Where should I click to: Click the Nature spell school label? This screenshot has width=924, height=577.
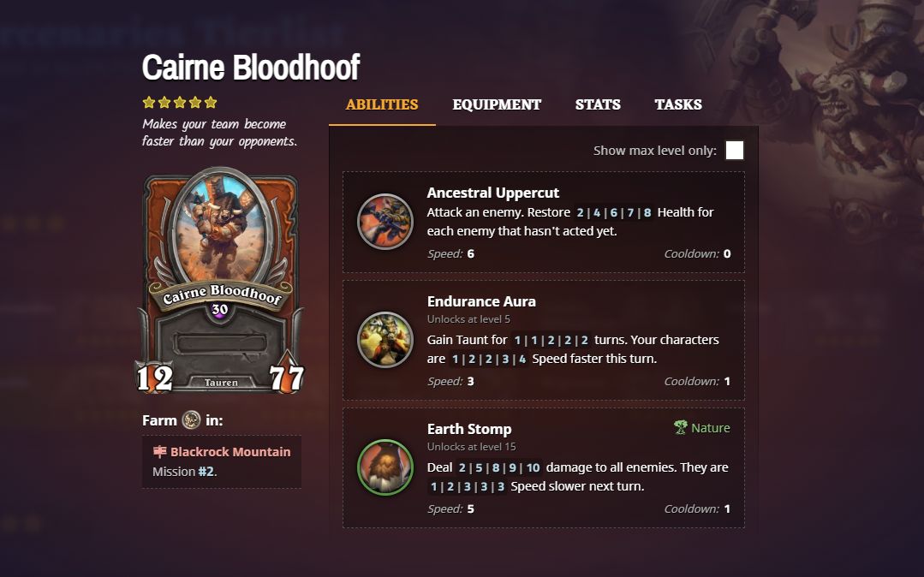click(x=710, y=428)
